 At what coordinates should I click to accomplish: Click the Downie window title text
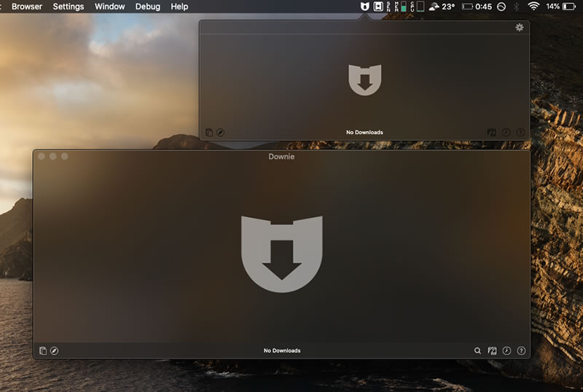tap(281, 157)
